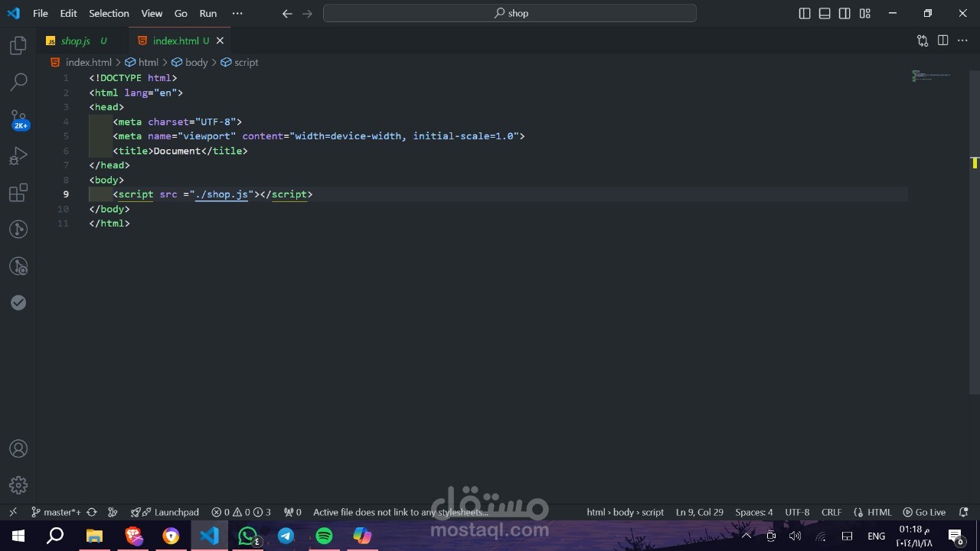Open WhatsApp from the taskbar
980x551 pixels.
247,536
